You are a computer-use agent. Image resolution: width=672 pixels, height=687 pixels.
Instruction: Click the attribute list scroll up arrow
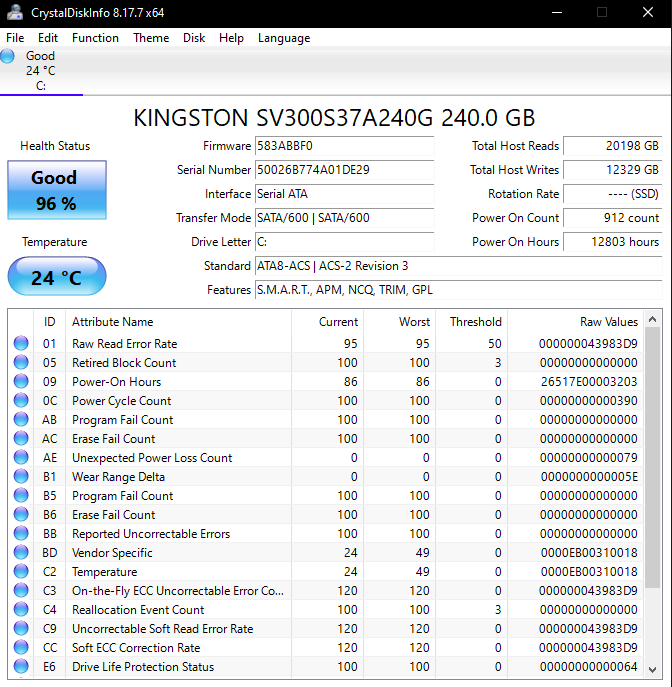(652, 319)
